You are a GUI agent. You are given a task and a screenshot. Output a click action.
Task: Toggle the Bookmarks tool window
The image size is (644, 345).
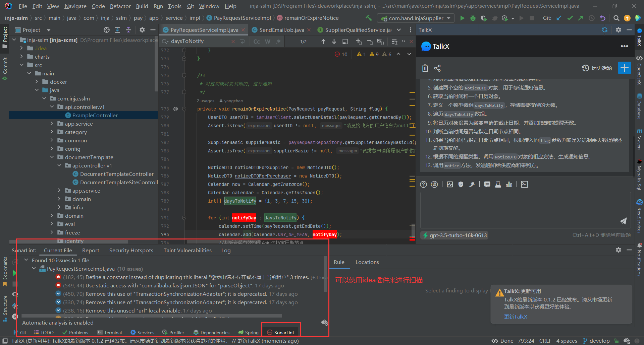pyautogui.click(x=5, y=271)
